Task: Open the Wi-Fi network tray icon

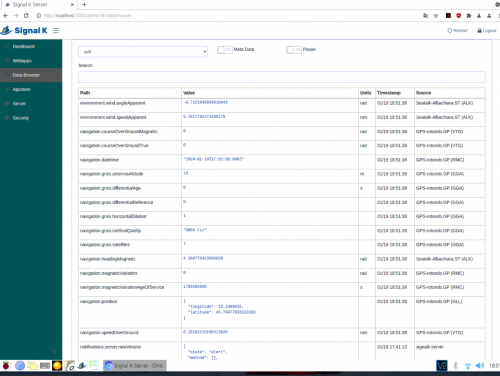Action: (468, 366)
